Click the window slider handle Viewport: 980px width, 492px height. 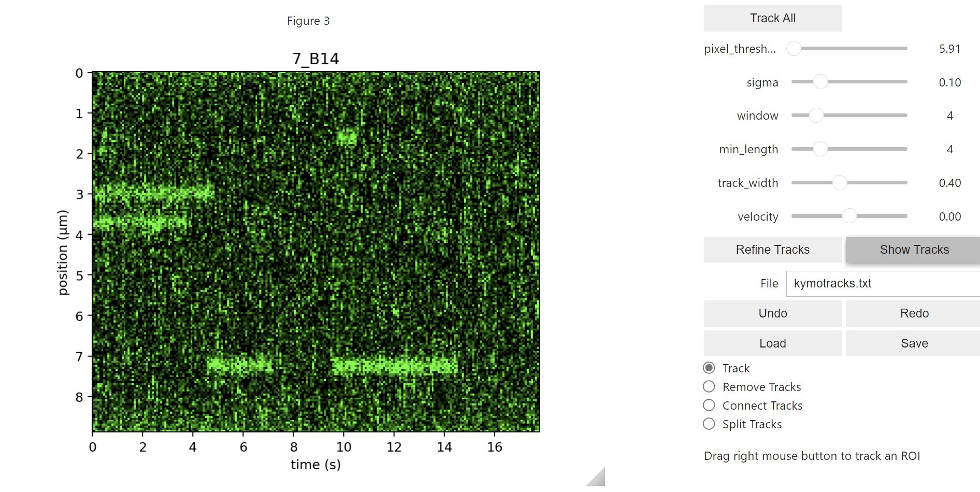click(x=816, y=115)
